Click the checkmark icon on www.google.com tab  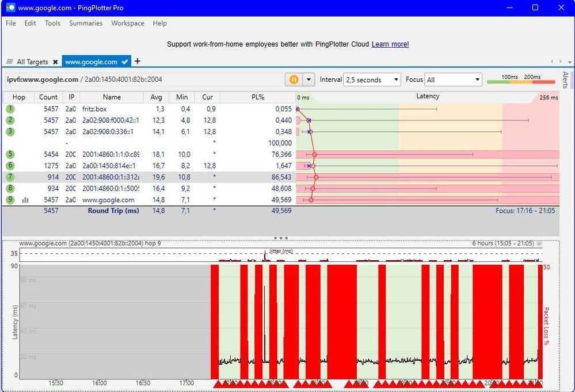coord(125,62)
